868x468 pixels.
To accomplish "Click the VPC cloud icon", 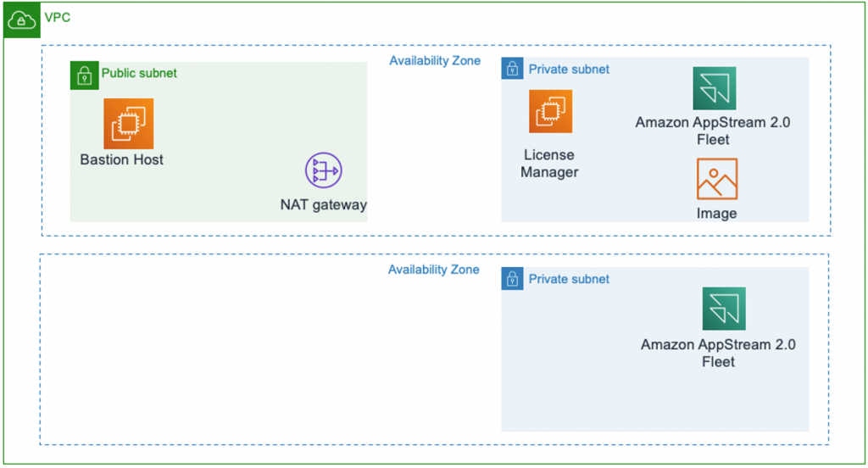I will point(21,20).
